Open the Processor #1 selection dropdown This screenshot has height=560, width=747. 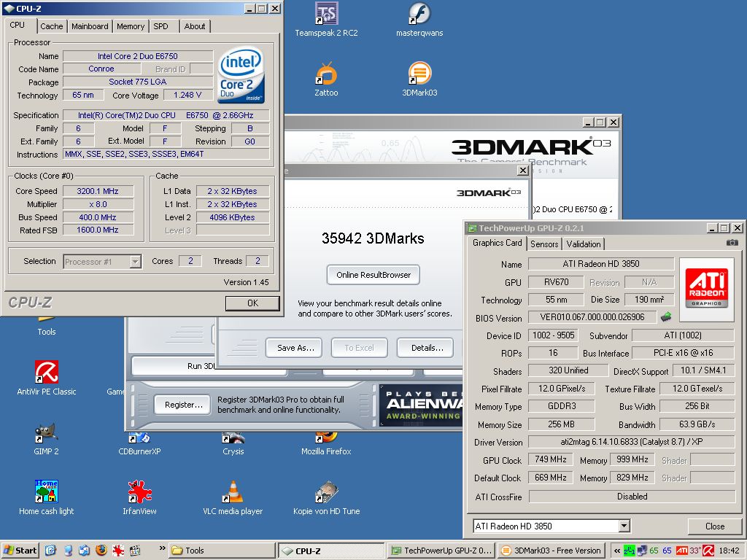(x=136, y=262)
